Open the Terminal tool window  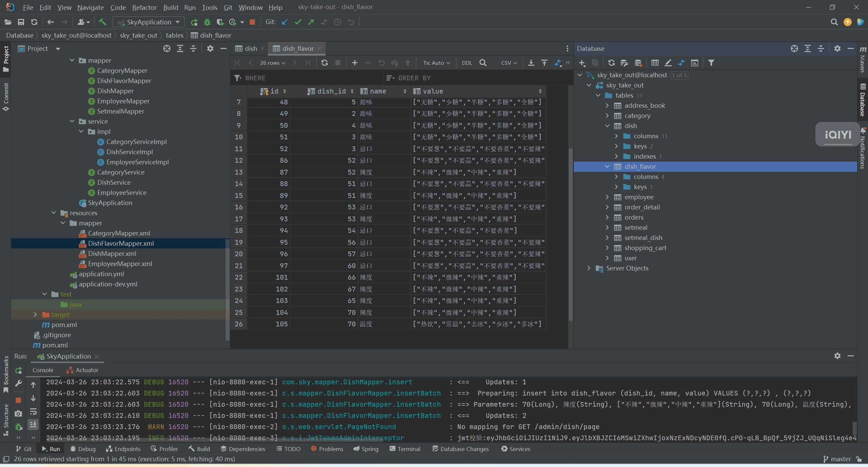405,449
